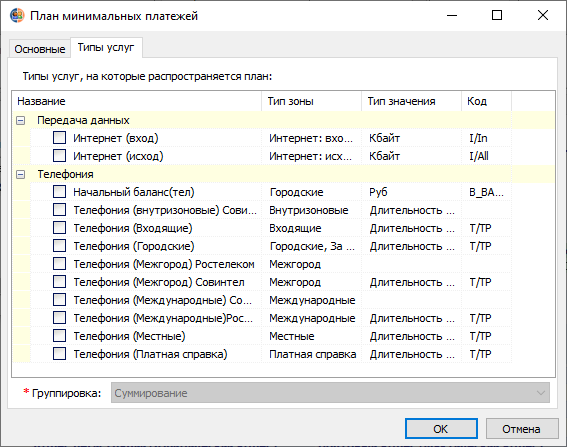The image size is (567, 447).
Task: Close the План минимальных платежей dialog
Action: click(x=543, y=16)
